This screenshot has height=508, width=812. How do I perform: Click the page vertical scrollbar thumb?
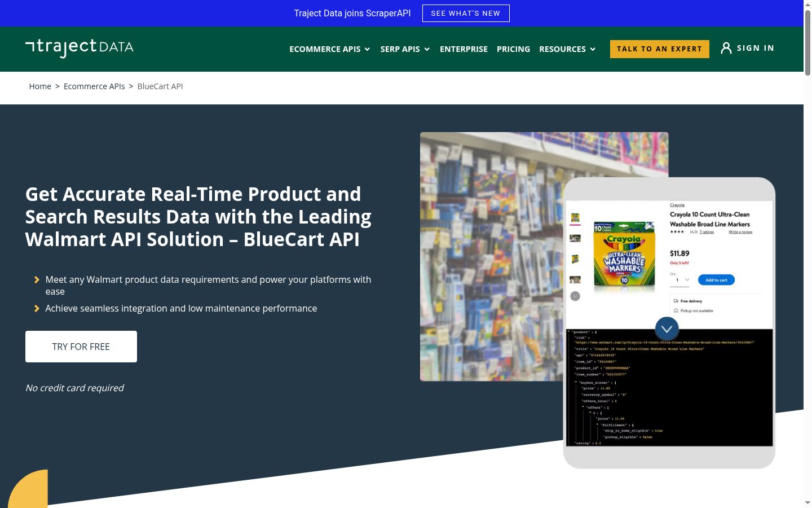coord(807,42)
